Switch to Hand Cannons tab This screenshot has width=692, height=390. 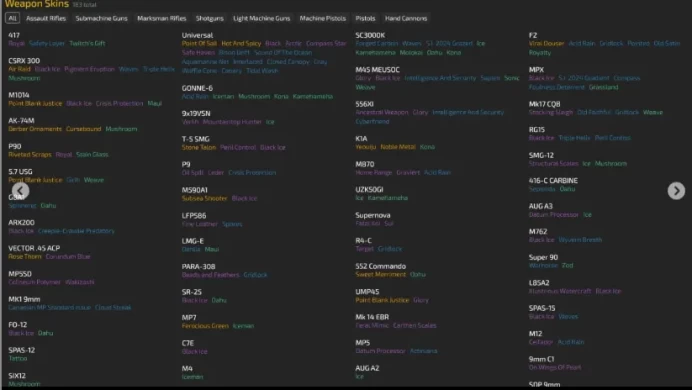406,18
